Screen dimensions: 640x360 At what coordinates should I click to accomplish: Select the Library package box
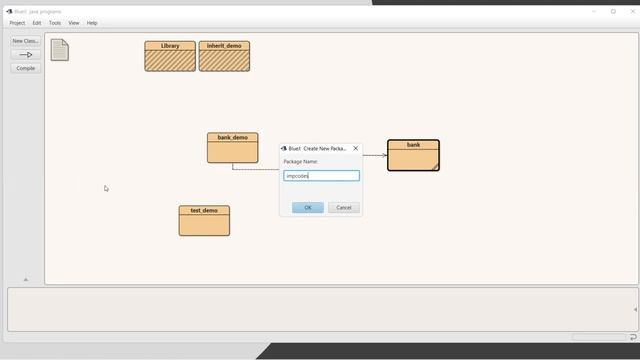click(x=170, y=56)
